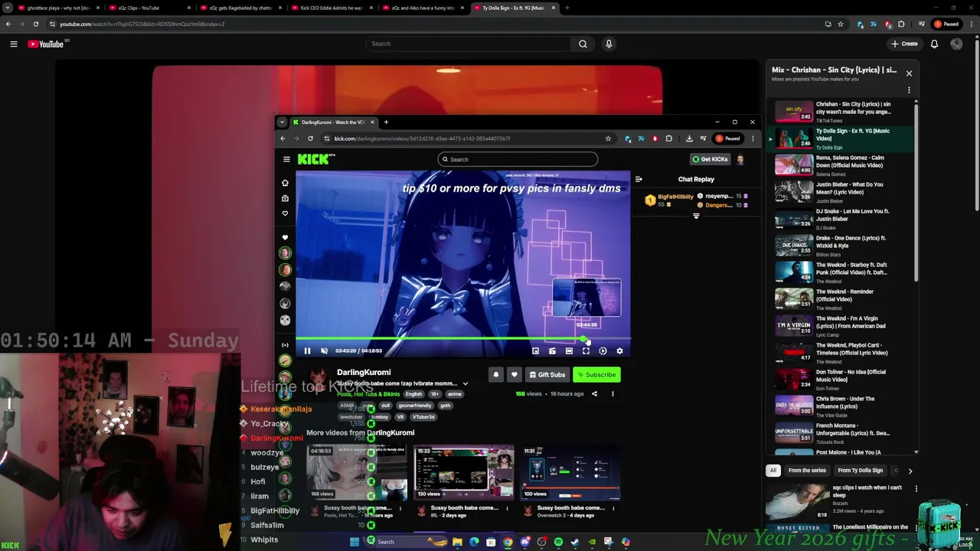
Task: Search YouTube by voice microphone
Action: pos(609,44)
